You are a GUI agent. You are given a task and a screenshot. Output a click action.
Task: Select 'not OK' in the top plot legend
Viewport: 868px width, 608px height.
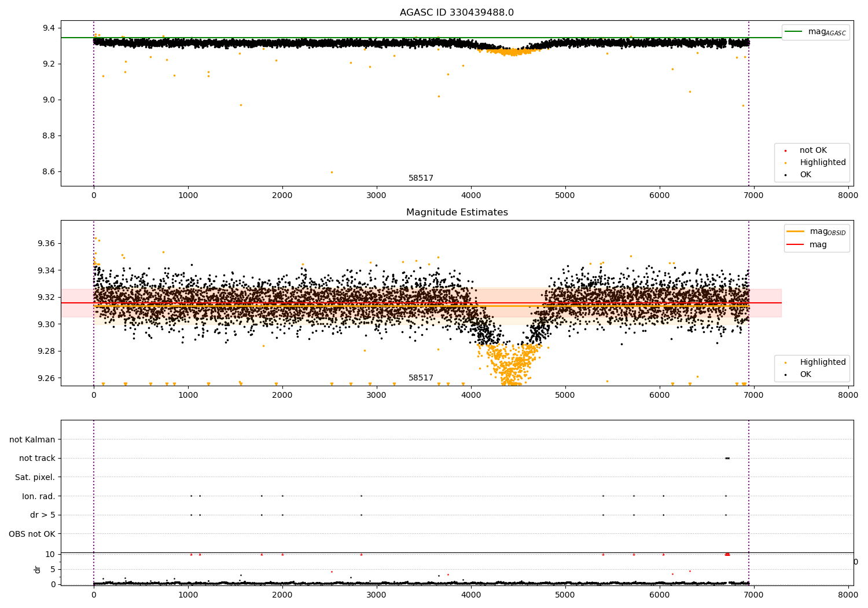coord(813,151)
